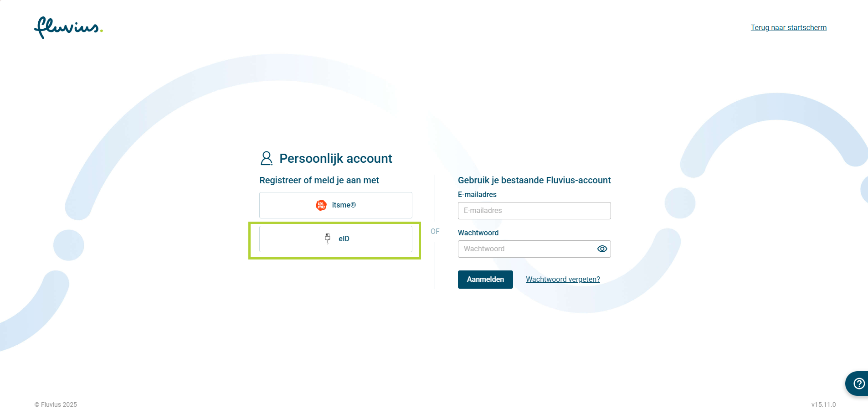Click the Persoonlijk account heading

(x=335, y=159)
